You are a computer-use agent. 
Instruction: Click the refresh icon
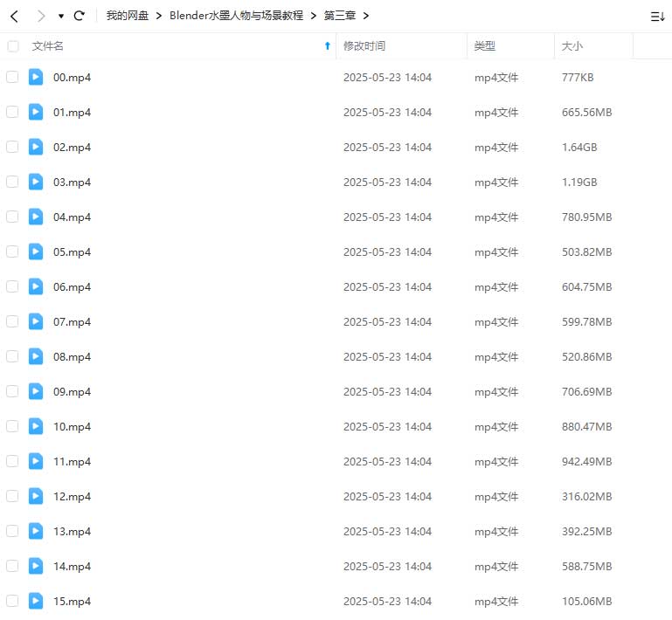coord(80,16)
